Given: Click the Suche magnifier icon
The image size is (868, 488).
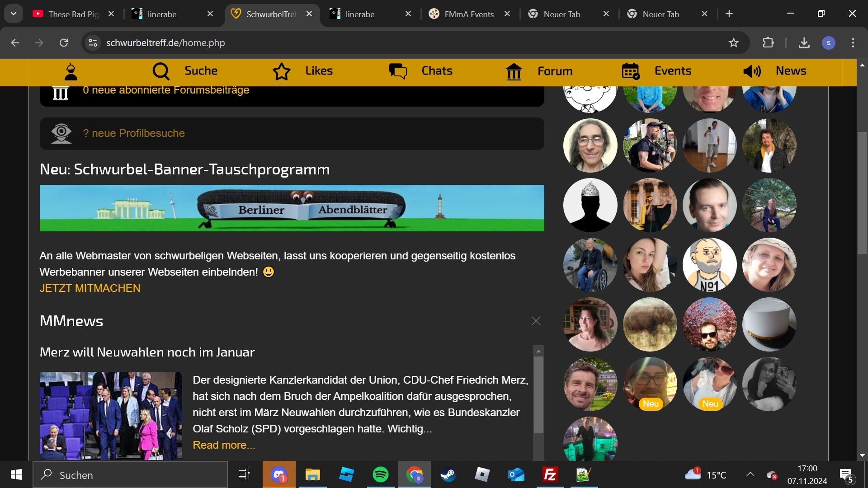Looking at the screenshot, I should [x=161, y=71].
